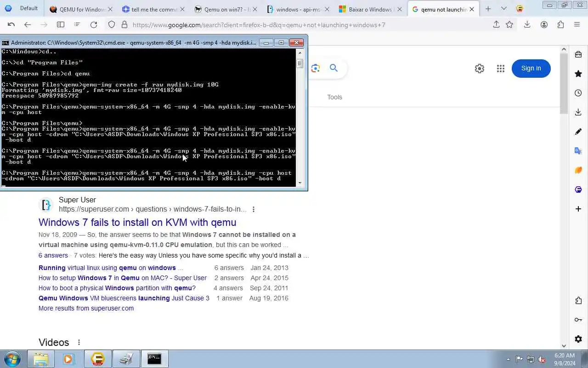Open the Tools search filter
This screenshot has height=368, width=588.
(x=334, y=97)
